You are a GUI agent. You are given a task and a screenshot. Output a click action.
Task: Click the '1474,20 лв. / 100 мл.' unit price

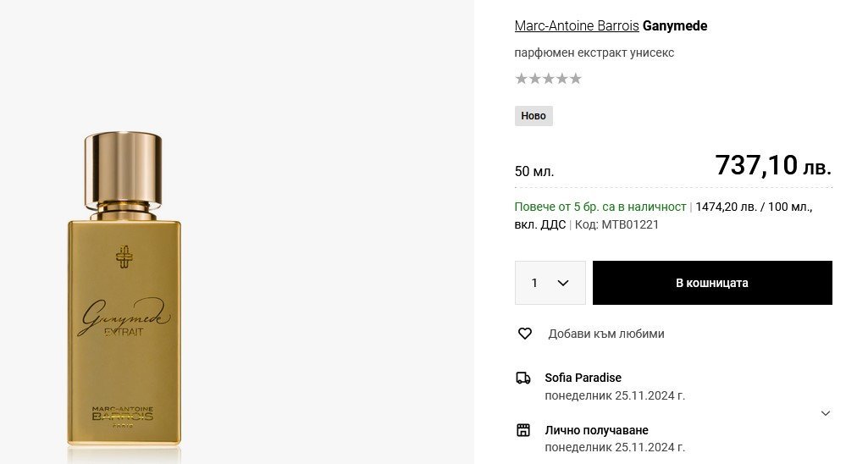click(753, 207)
